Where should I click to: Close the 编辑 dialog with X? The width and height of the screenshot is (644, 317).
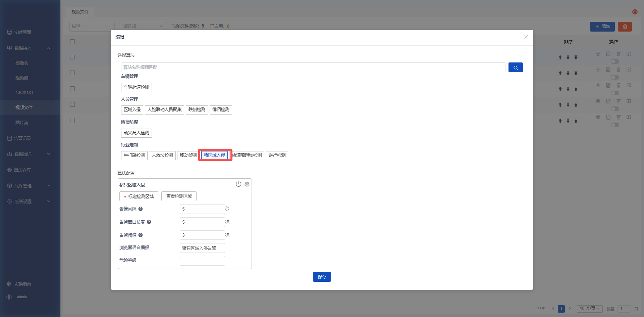[526, 37]
